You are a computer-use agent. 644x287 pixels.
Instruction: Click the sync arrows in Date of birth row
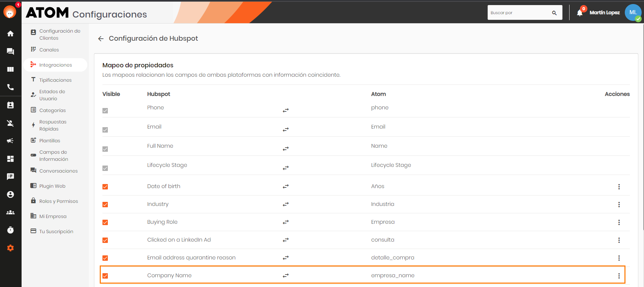pyautogui.click(x=286, y=186)
